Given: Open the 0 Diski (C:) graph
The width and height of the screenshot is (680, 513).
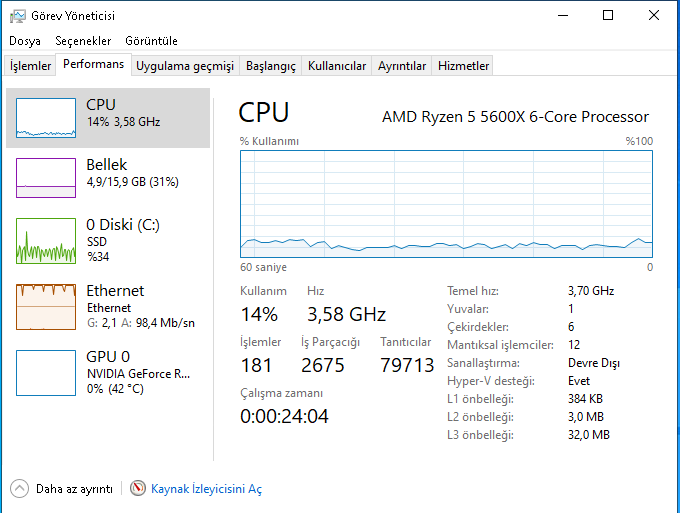Looking at the screenshot, I should [x=46, y=241].
